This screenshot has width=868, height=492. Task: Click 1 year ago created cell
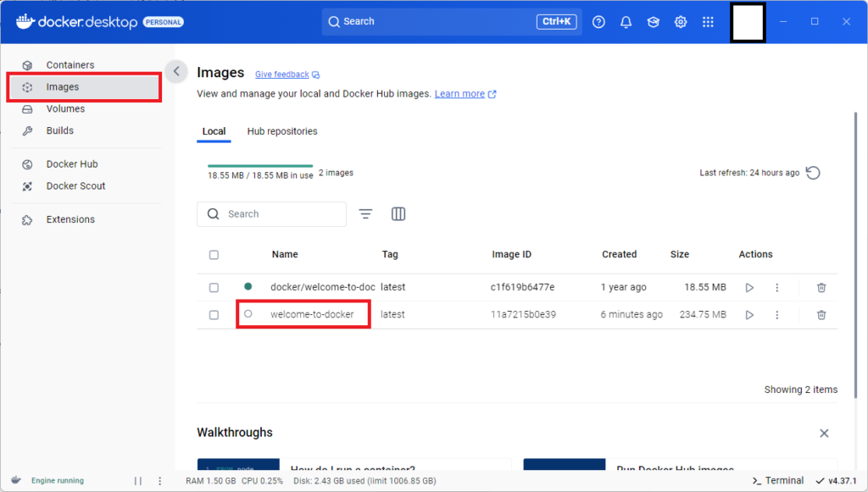pyautogui.click(x=623, y=287)
